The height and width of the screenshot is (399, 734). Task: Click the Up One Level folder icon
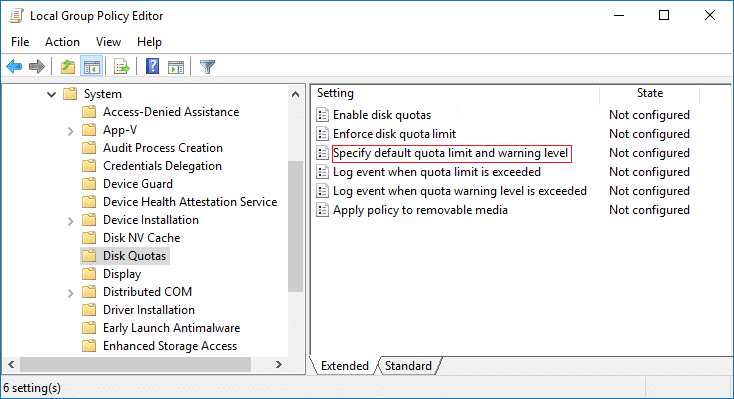tap(68, 66)
